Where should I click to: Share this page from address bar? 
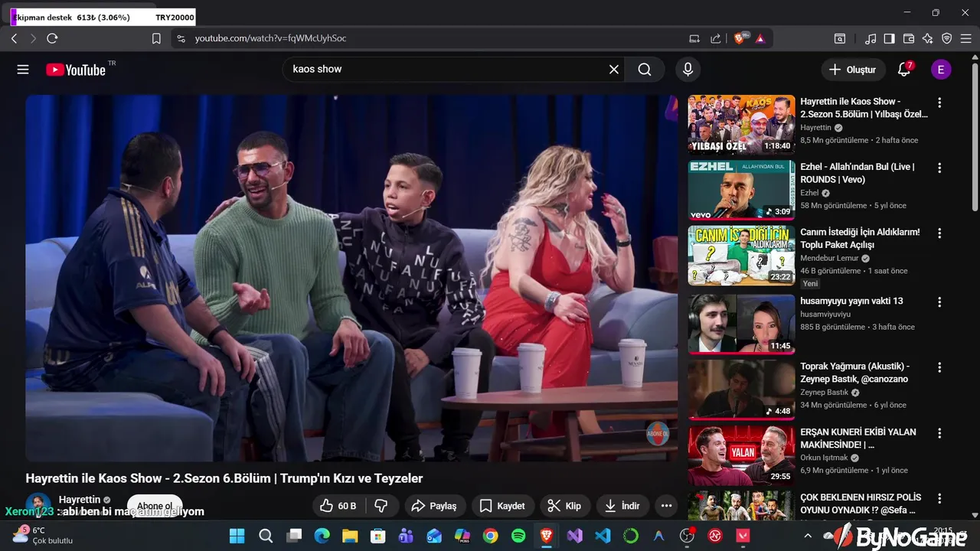(x=715, y=38)
